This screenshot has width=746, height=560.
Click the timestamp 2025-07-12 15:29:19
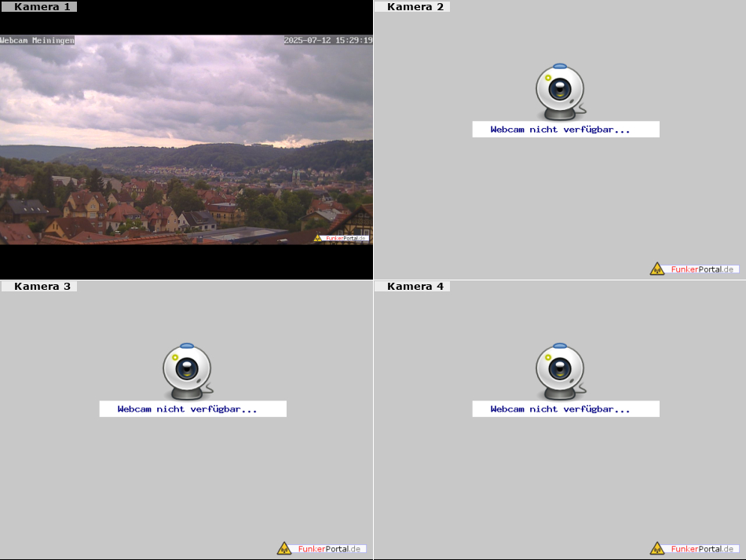tap(328, 40)
